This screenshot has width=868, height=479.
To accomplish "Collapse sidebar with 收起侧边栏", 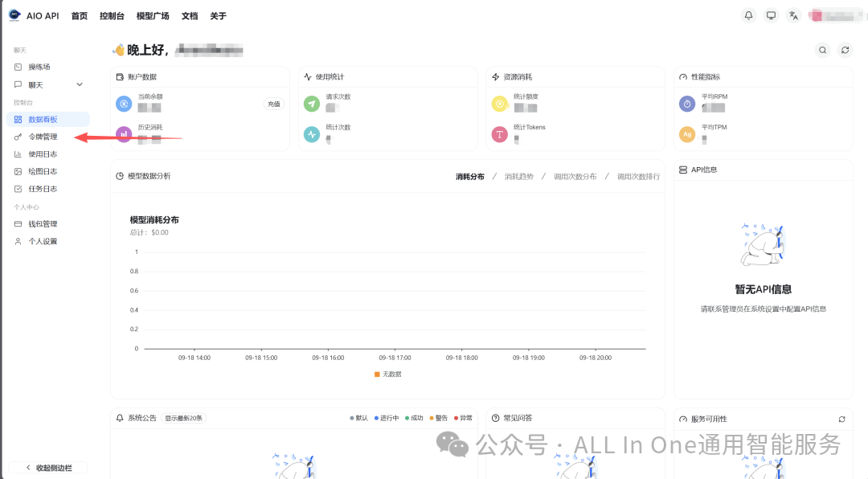I will point(49,468).
